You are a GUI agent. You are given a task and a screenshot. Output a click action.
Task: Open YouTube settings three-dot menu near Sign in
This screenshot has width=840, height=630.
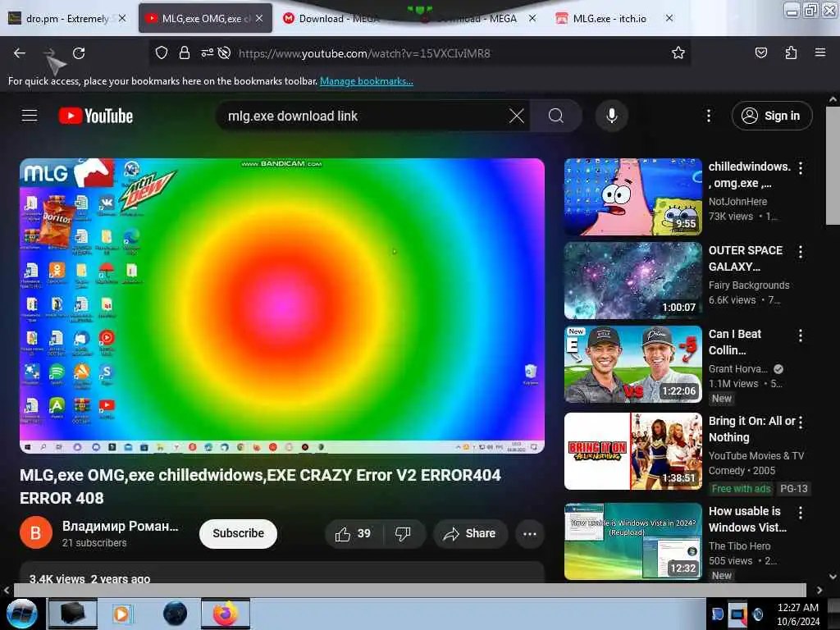pyautogui.click(x=708, y=116)
